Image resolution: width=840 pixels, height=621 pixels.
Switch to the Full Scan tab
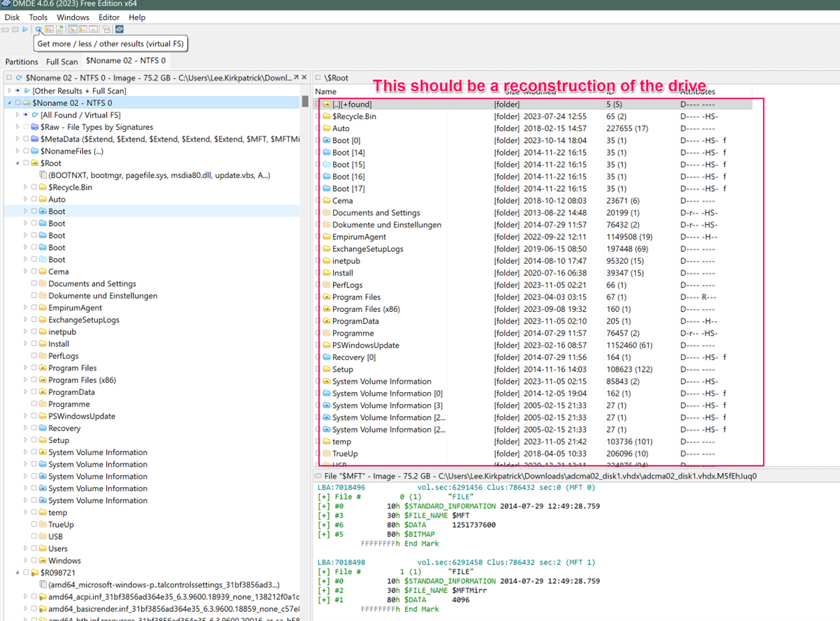point(62,61)
